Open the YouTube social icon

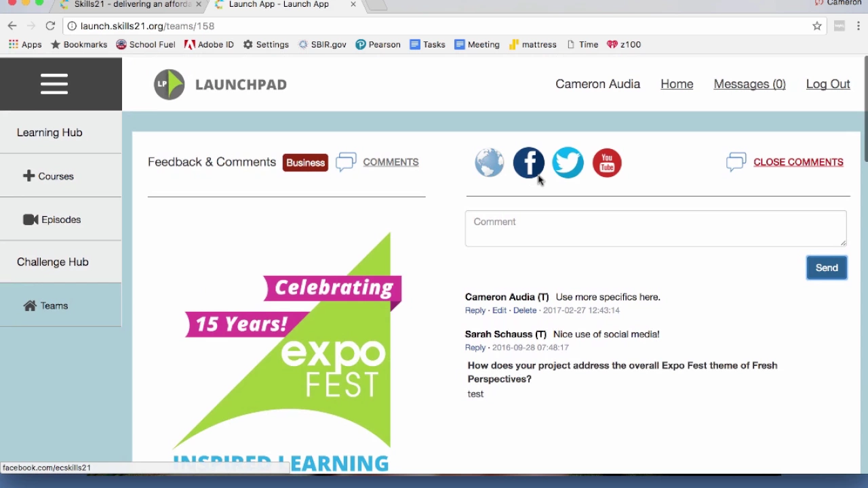pyautogui.click(x=607, y=163)
